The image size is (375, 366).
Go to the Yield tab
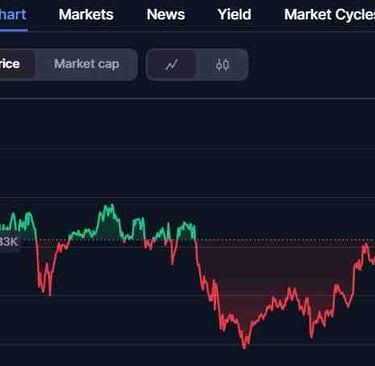[234, 15]
